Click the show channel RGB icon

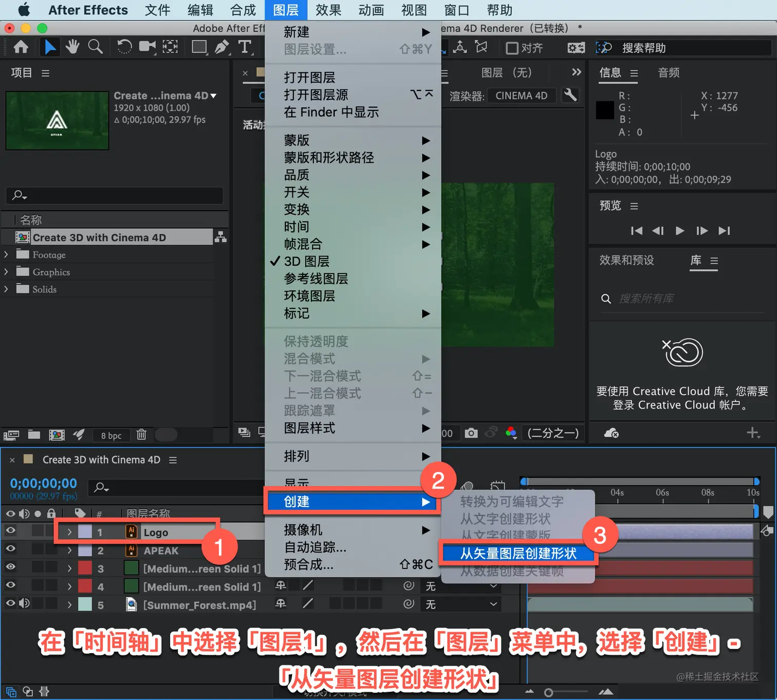click(511, 433)
